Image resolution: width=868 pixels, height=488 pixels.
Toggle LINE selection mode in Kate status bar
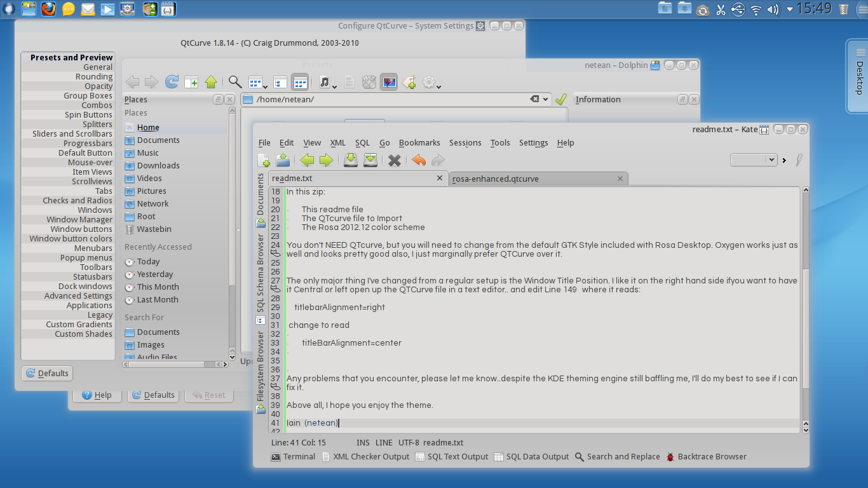click(x=384, y=442)
